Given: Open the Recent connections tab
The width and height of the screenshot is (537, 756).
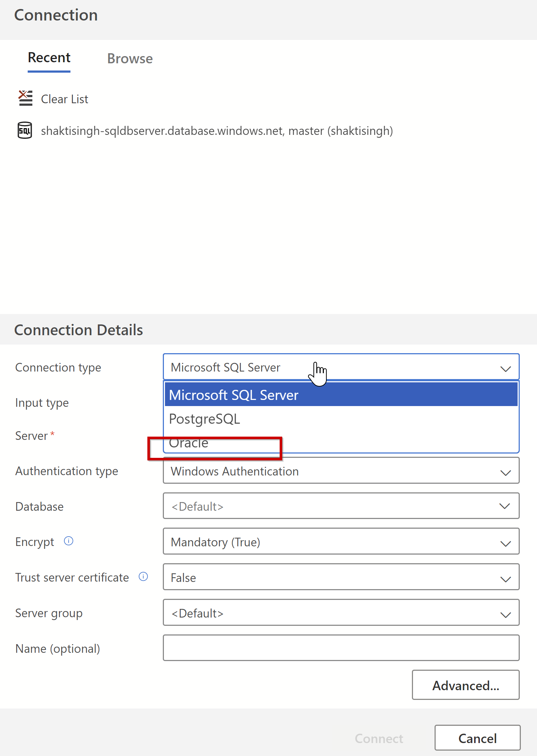Looking at the screenshot, I should 49,58.
